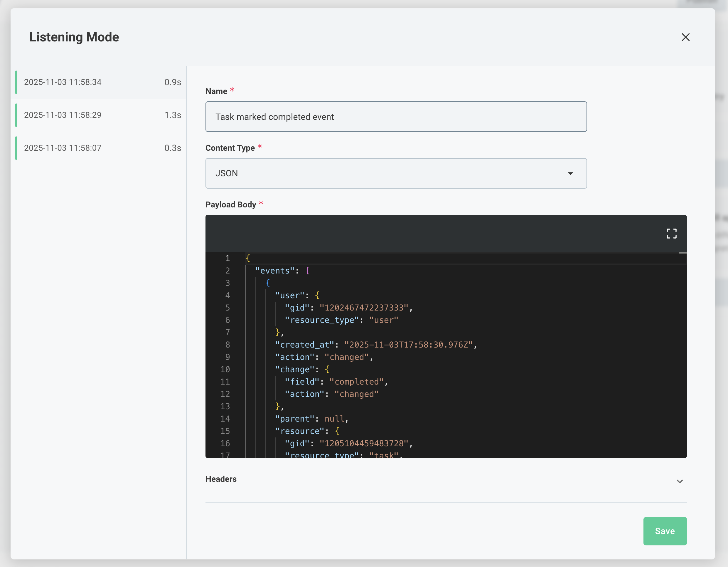This screenshot has height=567, width=728.
Task: Close the Listening Mode dialog
Action: tap(686, 37)
